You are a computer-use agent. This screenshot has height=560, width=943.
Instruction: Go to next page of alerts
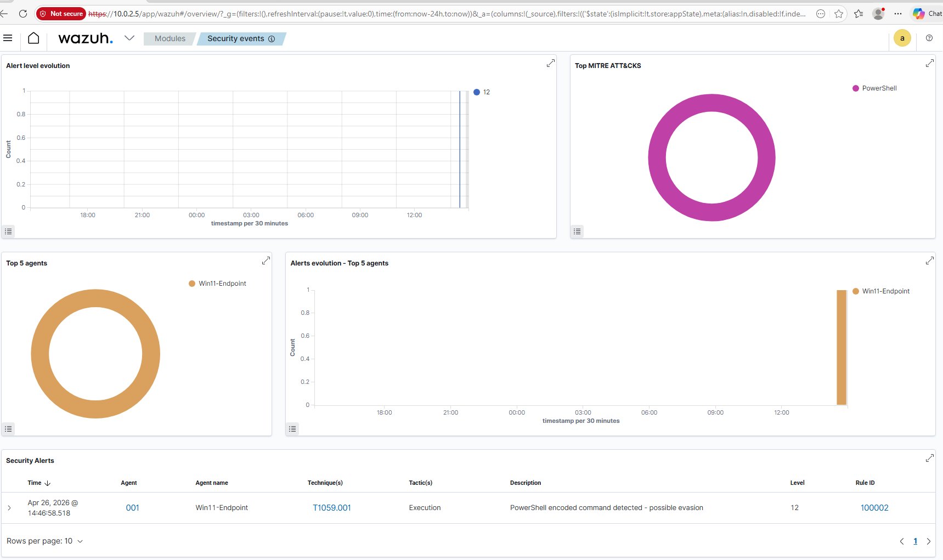pos(929,541)
